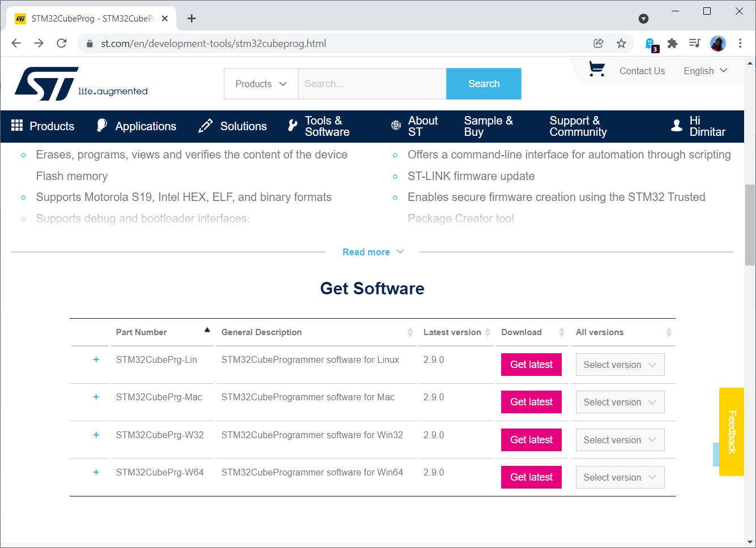Sort by Download column arrows

coord(562,332)
